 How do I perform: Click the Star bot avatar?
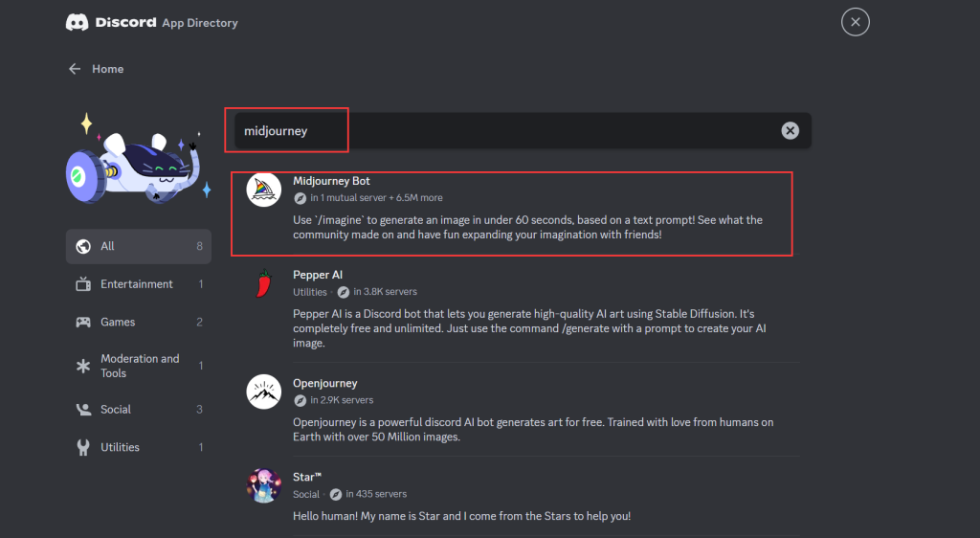264,485
